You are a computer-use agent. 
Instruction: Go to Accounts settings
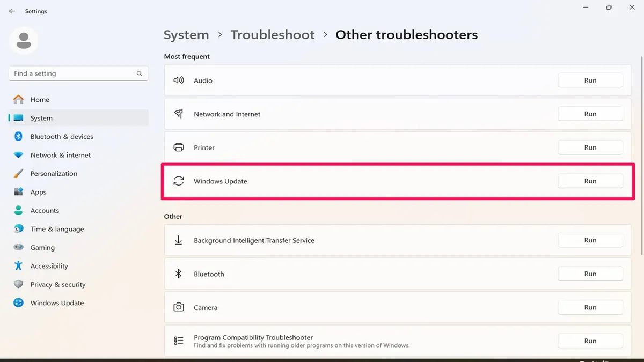click(x=79, y=210)
